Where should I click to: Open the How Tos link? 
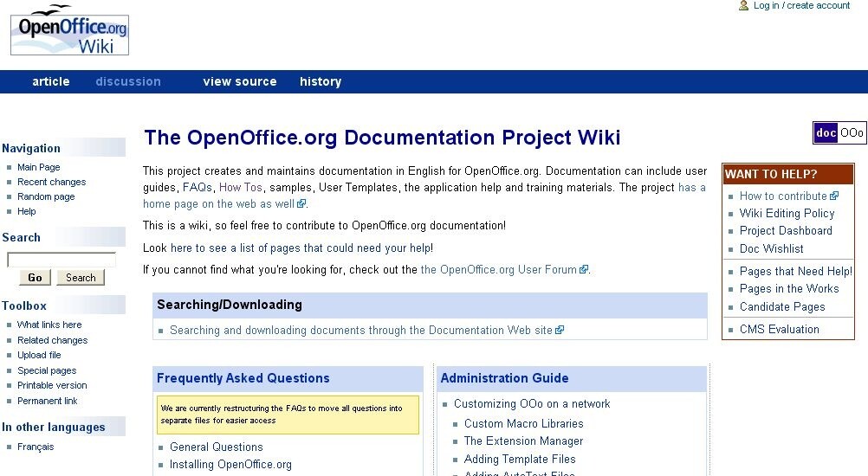[240, 188]
